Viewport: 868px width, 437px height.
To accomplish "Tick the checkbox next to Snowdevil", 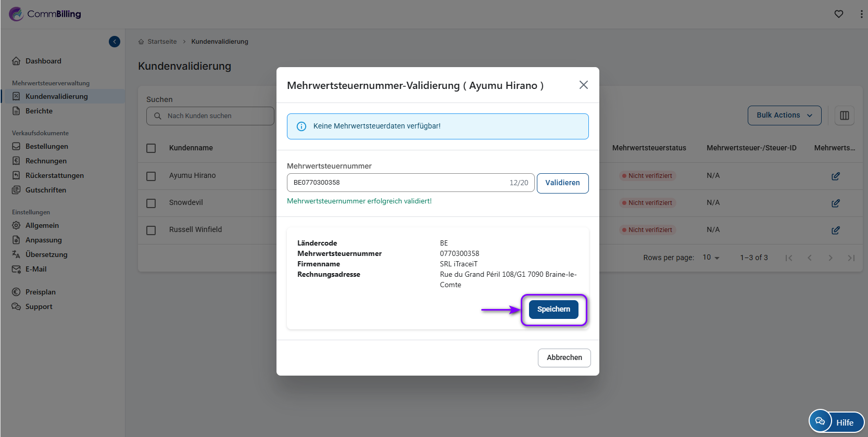I will coord(151,203).
